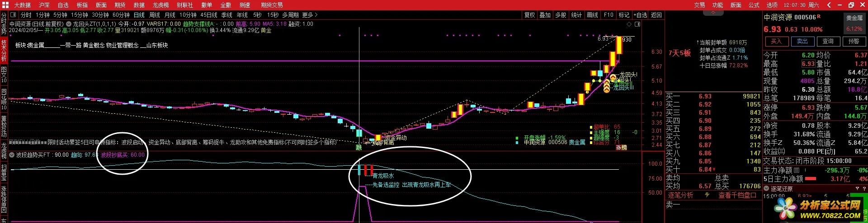This screenshot has height=223, width=868.
Task: Open the 选项 menu in the title bar
Action: click(x=772, y=5)
